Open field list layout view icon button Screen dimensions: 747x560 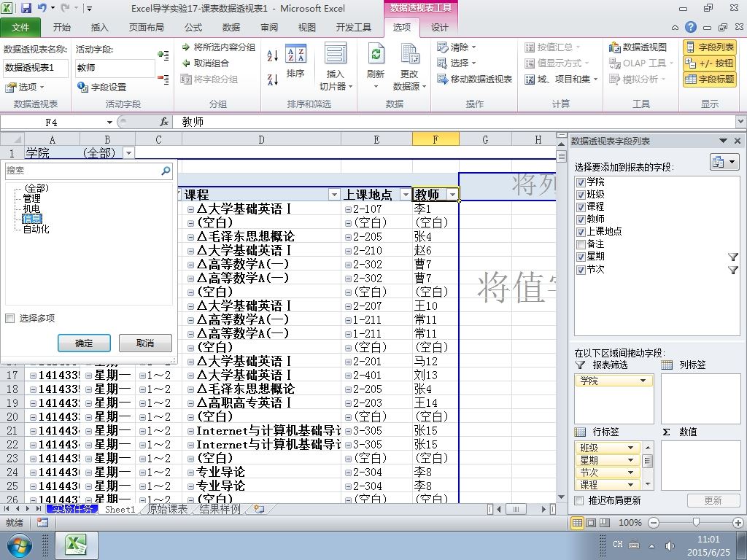724,163
